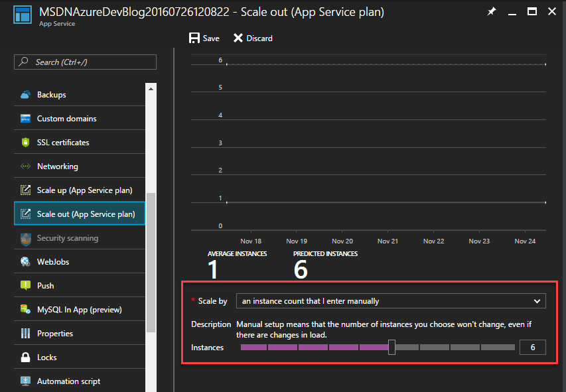Click the manual setup Description text
Screen dimensions: 566x392
tap(384, 330)
